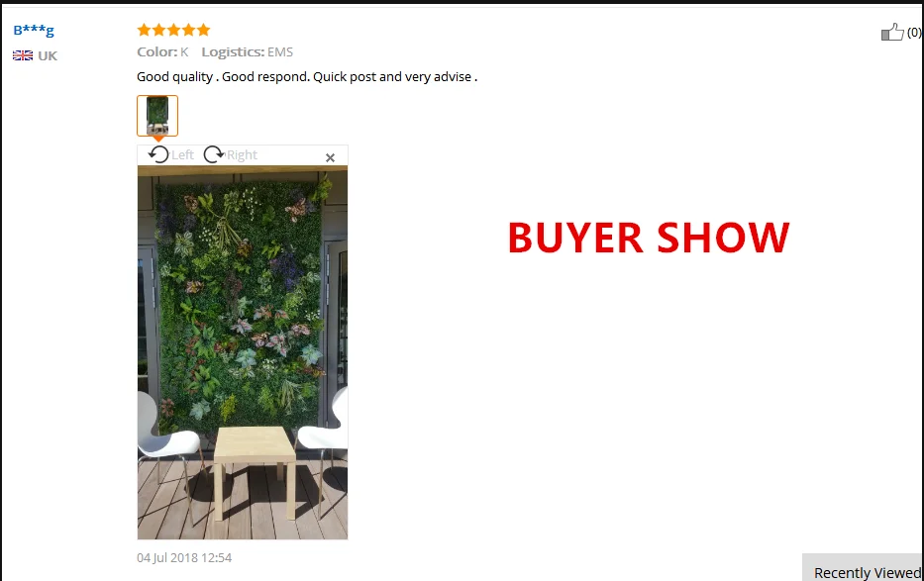
Task: Click the last orange rating star
Action: [203, 30]
